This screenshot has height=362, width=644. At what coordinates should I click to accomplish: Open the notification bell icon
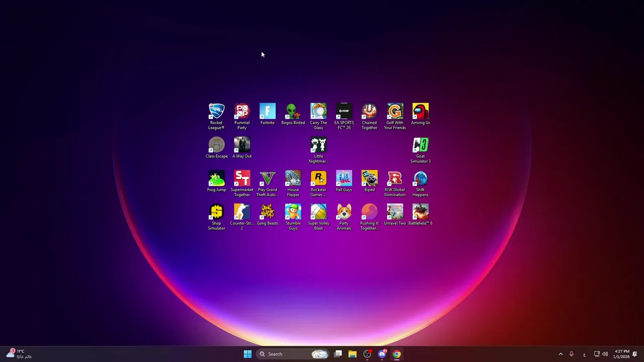pos(635,354)
